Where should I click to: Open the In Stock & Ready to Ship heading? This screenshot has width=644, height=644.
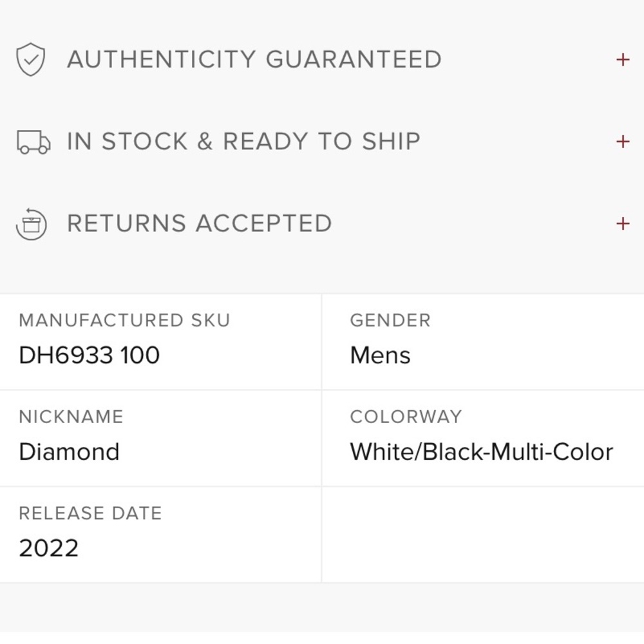point(243,141)
